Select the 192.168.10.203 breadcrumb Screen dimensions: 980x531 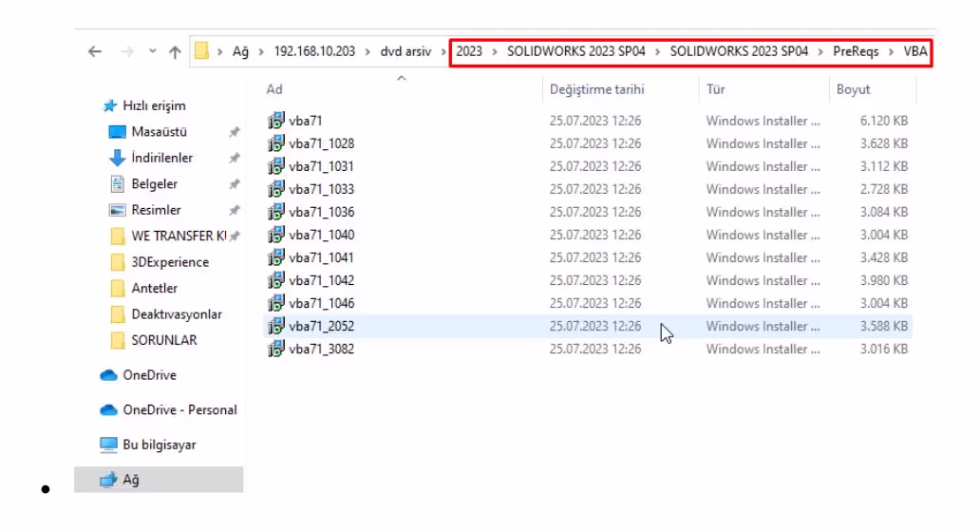coord(314,51)
